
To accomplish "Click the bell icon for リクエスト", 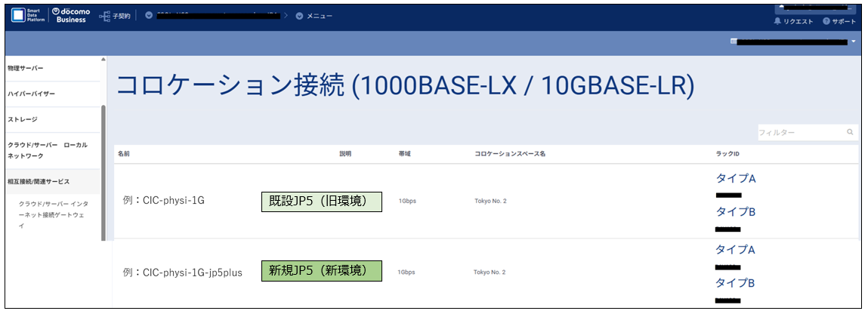I will point(777,22).
